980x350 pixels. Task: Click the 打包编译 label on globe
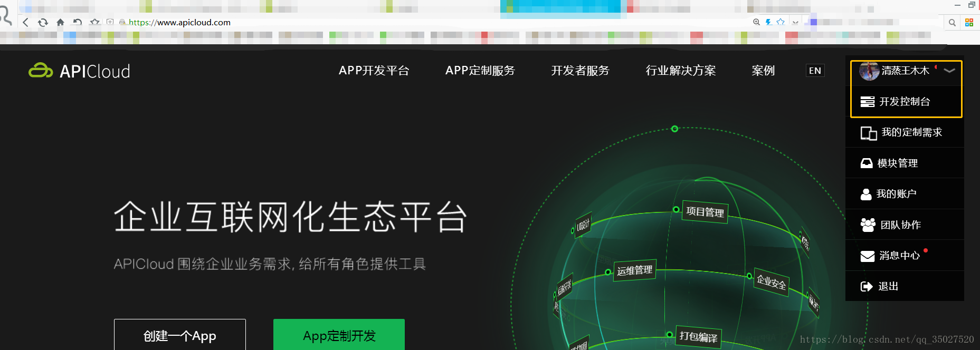[698, 336]
